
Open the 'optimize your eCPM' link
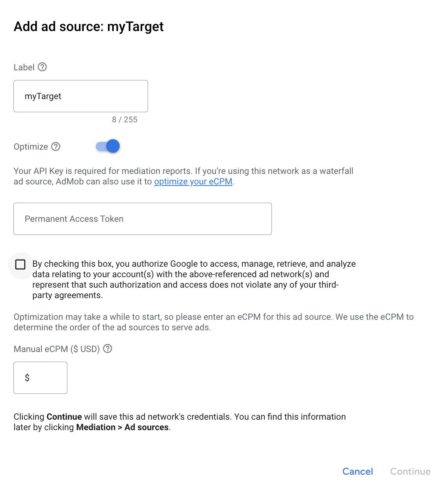(193, 181)
